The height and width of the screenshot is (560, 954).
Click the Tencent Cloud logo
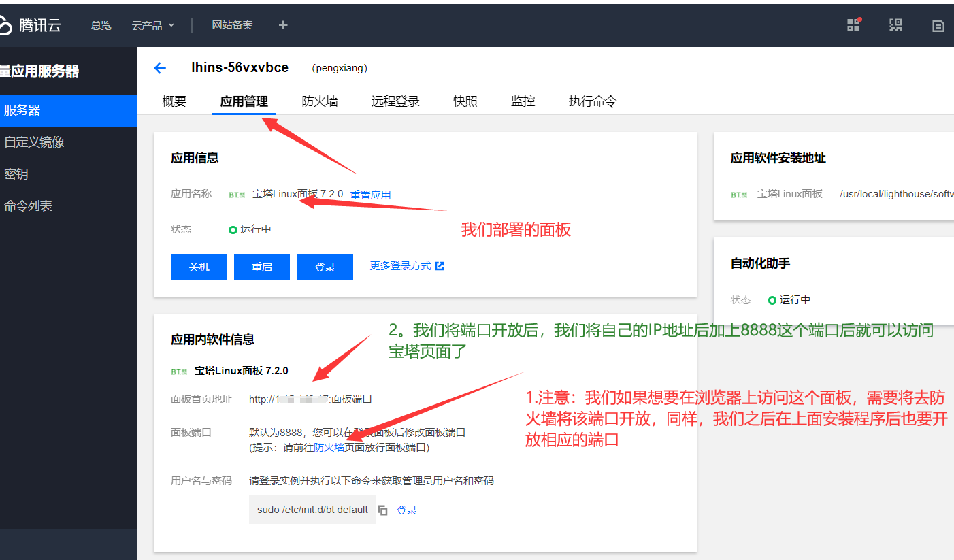pos(30,25)
